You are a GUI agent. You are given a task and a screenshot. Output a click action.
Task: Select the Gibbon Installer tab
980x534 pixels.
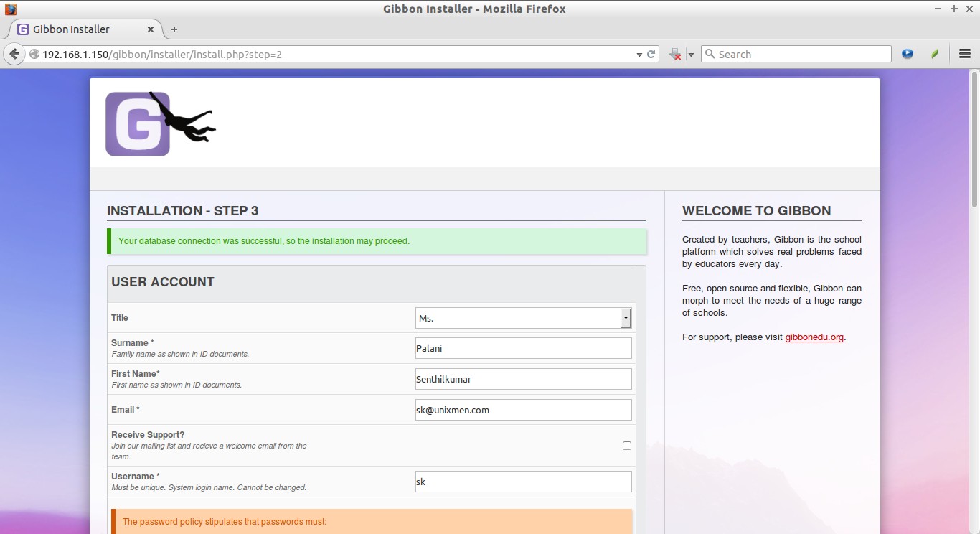pyautogui.click(x=86, y=29)
